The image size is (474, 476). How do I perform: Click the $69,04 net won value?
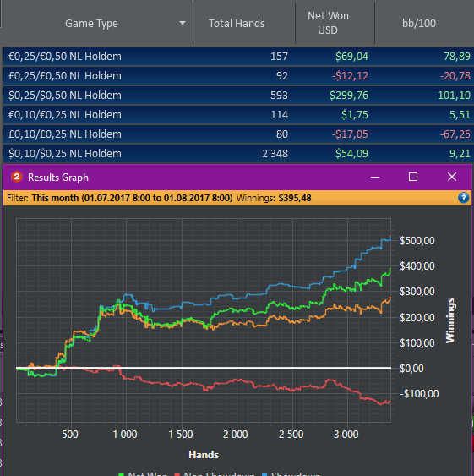351,57
